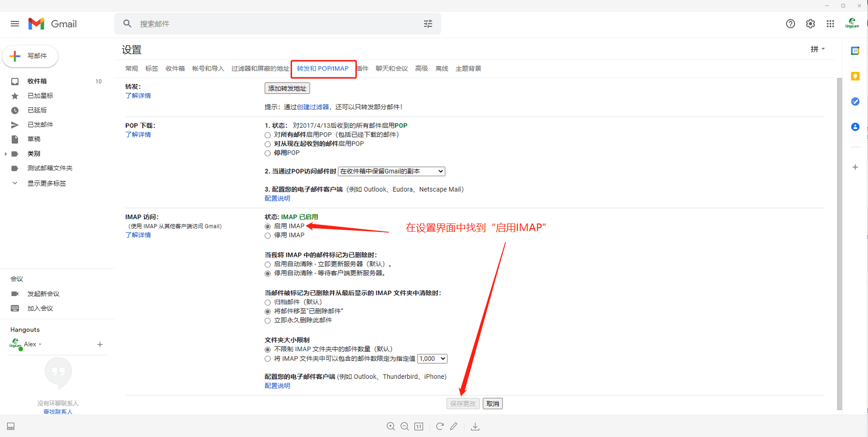This screenshot has height=437, width=868.
Task: Open the POP access action dropdown
Action: [391, 172]
